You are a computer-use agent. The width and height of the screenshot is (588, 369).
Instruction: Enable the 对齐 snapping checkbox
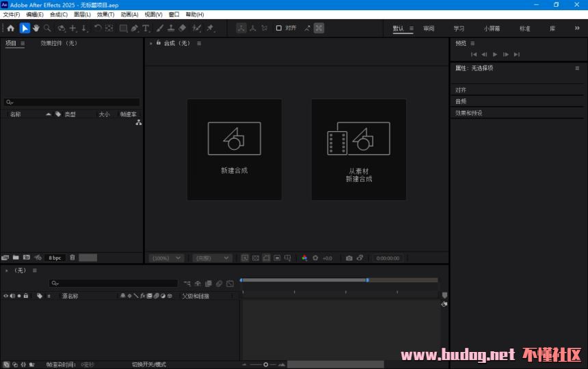279,28
